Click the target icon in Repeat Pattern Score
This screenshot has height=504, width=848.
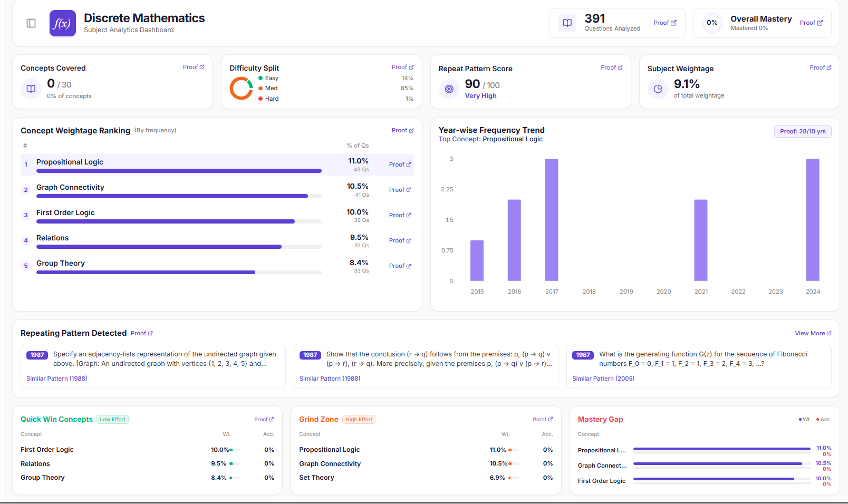[x=449, y=89]
